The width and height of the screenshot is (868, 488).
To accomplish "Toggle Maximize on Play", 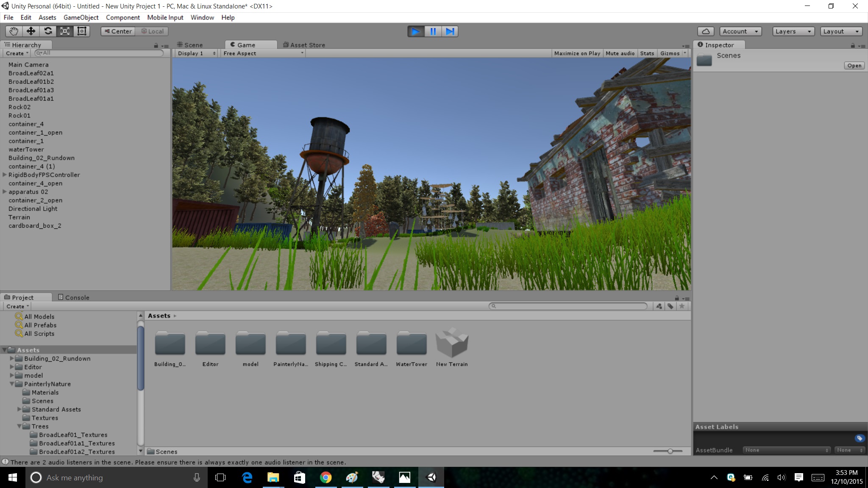I will click(577, 53).
